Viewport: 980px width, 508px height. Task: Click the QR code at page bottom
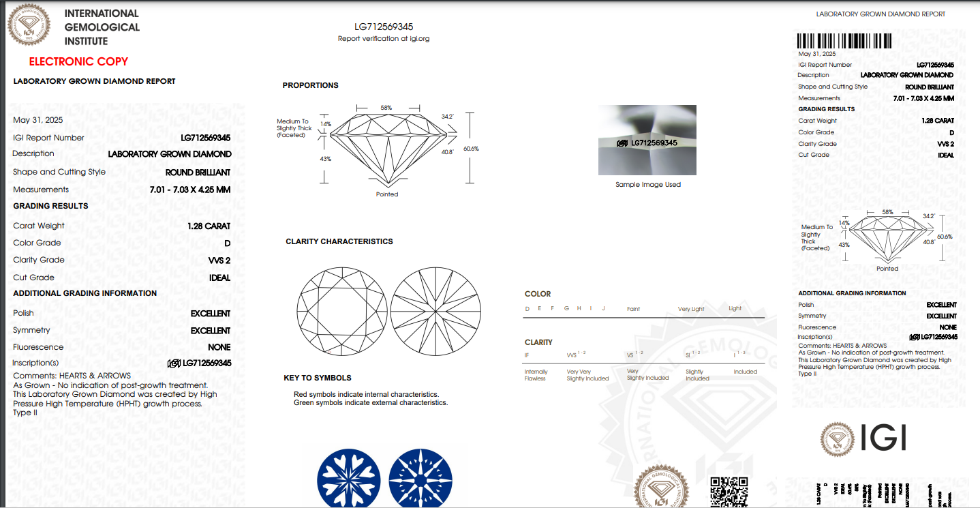pos(729,491)
